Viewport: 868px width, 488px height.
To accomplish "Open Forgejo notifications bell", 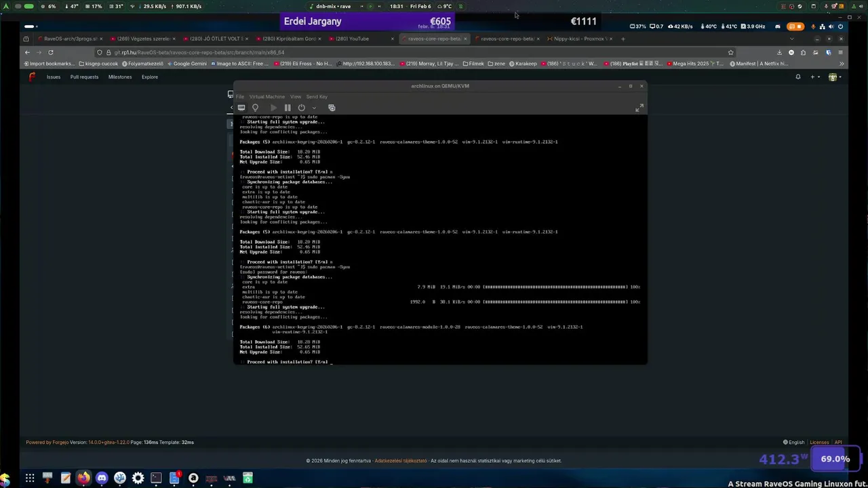I will [798, 77].
